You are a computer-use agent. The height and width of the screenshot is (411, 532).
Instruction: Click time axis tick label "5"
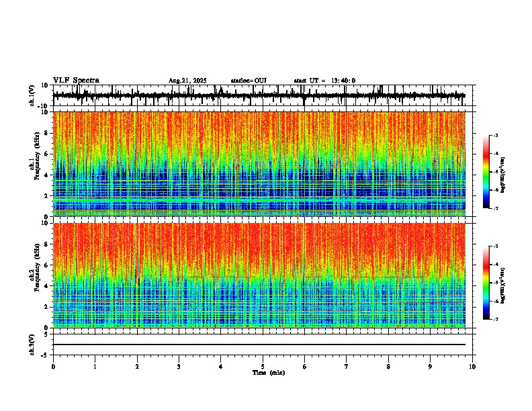coord(263,367)
